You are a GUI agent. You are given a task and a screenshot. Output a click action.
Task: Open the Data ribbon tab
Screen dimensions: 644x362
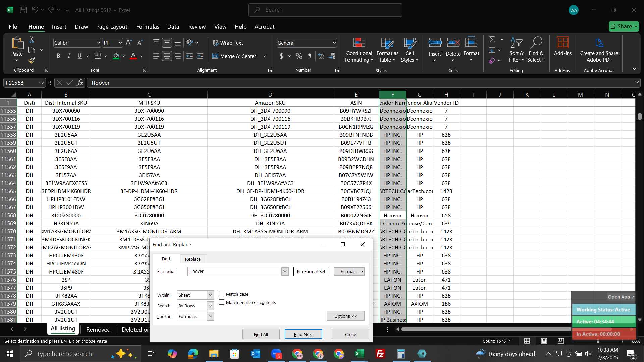tap(173, 27)
